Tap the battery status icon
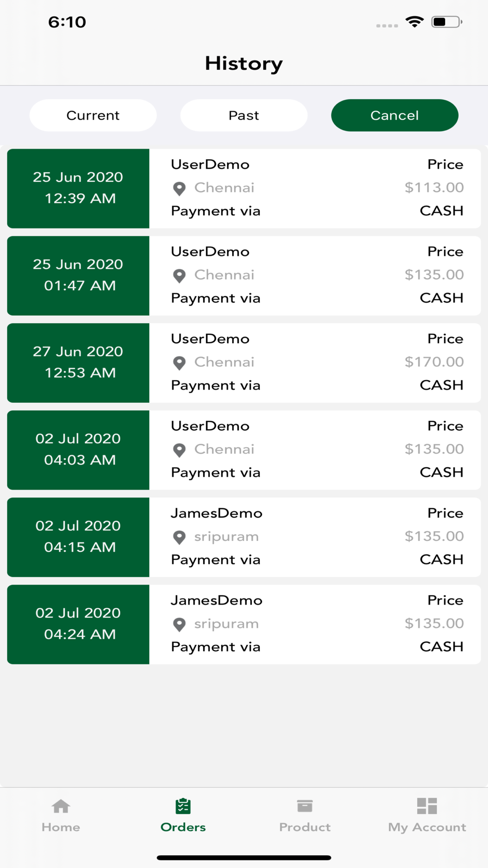The width and height of the screenshot is (488, 868). tap(447, 22)
